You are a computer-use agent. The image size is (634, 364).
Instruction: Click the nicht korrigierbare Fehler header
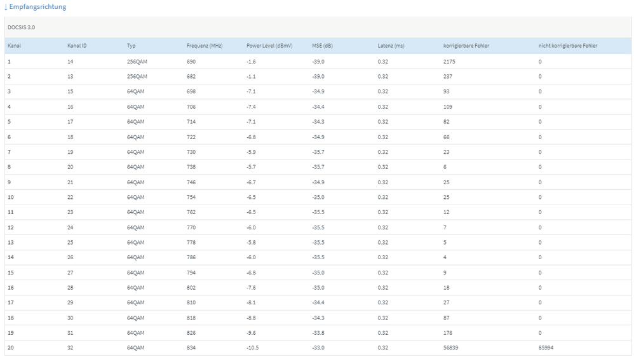tap(567, 46)
